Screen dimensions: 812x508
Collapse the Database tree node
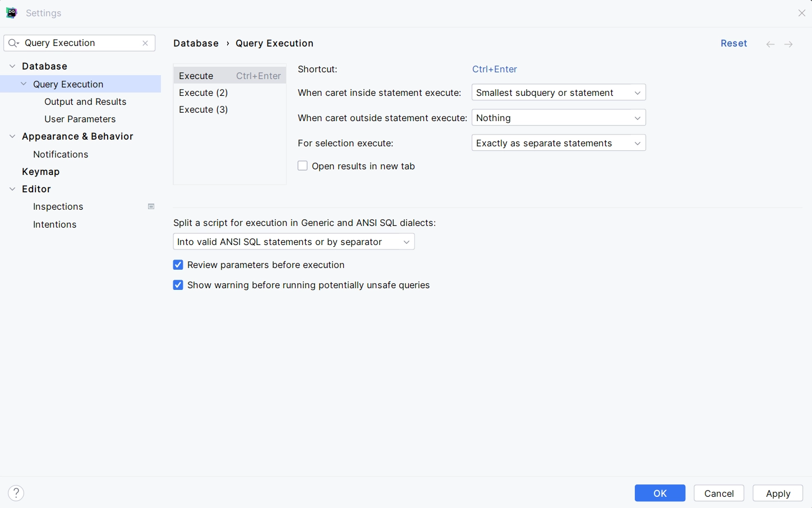click(x=12, y=66)
